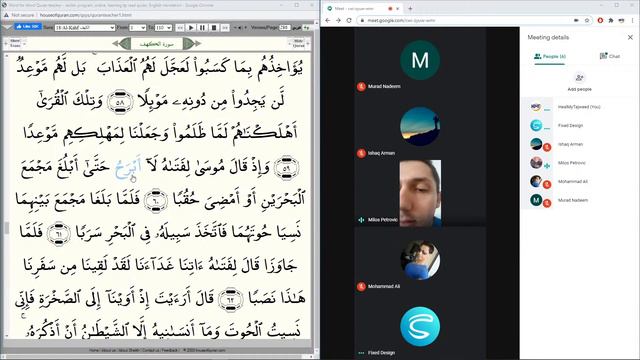640x360 pixels.
Task: Go forward in Meet browser window
Action: point(338,20)
